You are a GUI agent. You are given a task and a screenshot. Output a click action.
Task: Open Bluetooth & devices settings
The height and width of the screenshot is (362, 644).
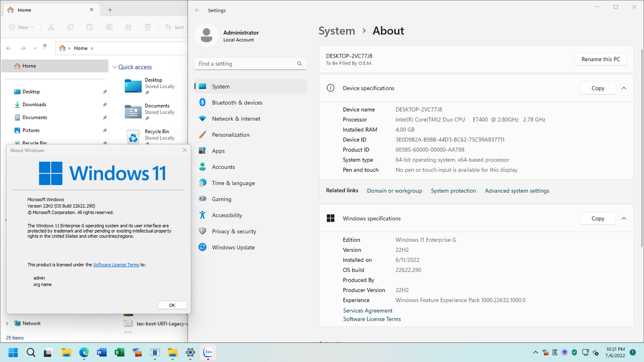(x=251, y=103)
